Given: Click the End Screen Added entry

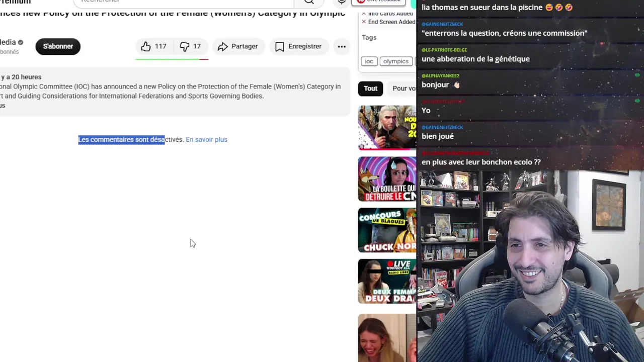Looking at the screenshot, I should point(388,22).
